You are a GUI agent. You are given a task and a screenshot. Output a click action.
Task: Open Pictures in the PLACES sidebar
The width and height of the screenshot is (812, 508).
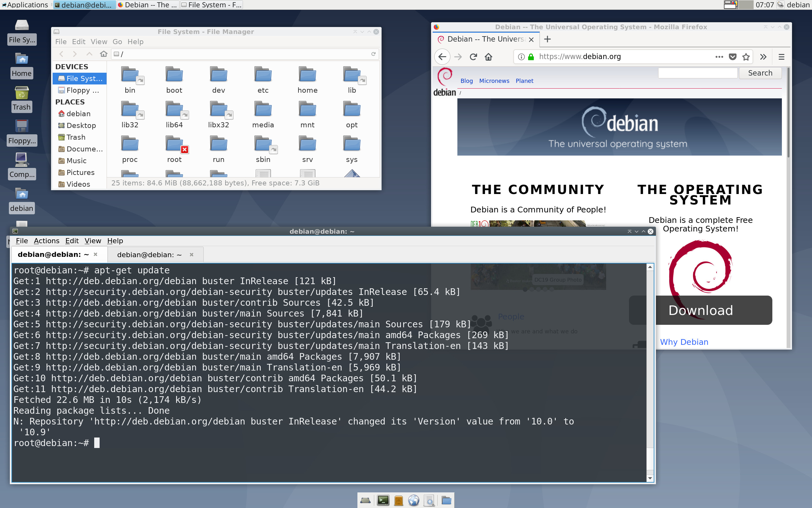pyautogui.click(x=80, y=173)
